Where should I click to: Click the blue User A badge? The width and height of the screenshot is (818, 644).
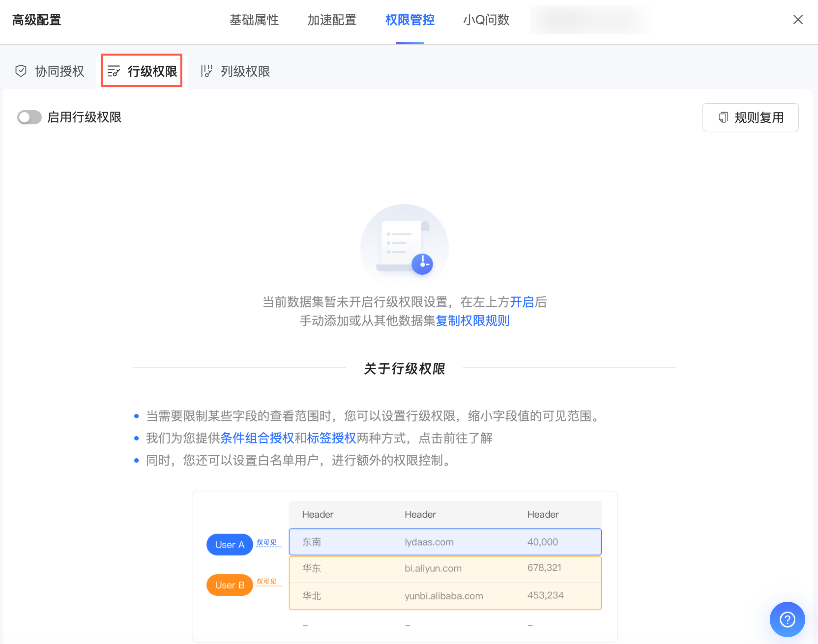[230, 544]
